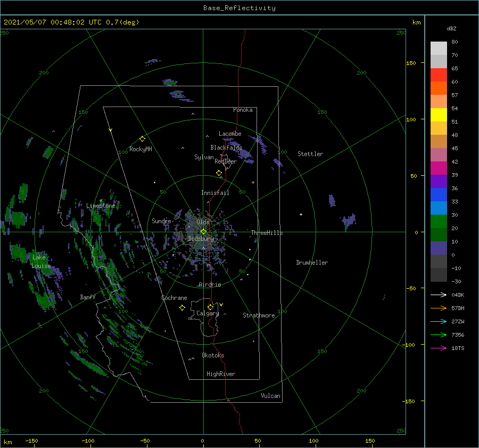Pick the purple 39-36 dBZ legend swatch

(x=439, y=181)
